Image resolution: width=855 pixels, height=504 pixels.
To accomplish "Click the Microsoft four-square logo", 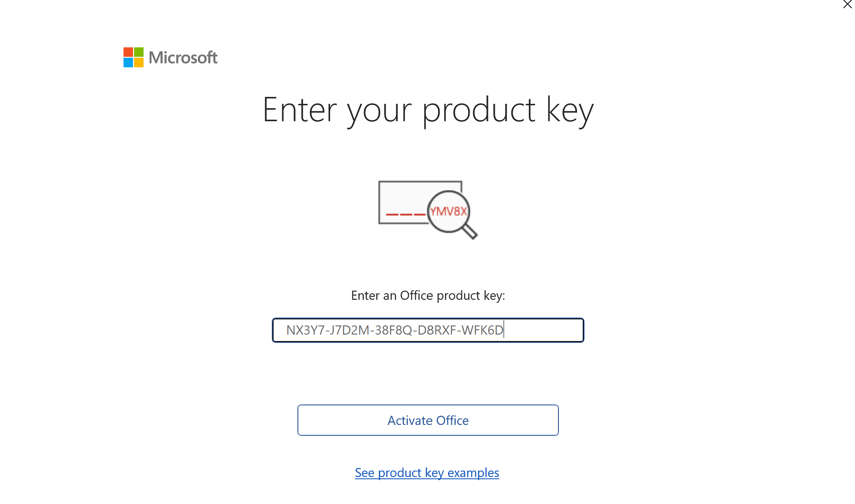I will point(133,57).
